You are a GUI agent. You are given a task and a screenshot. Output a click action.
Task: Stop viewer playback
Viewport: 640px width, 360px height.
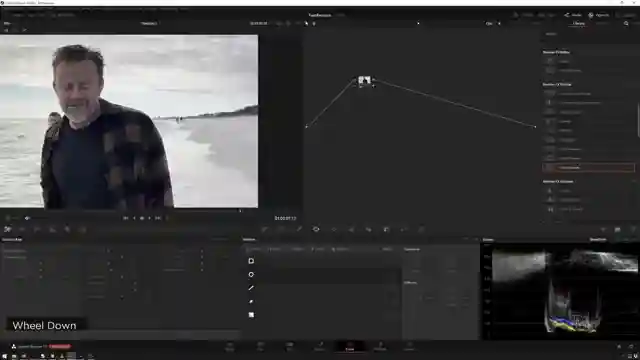pos(142,218)
